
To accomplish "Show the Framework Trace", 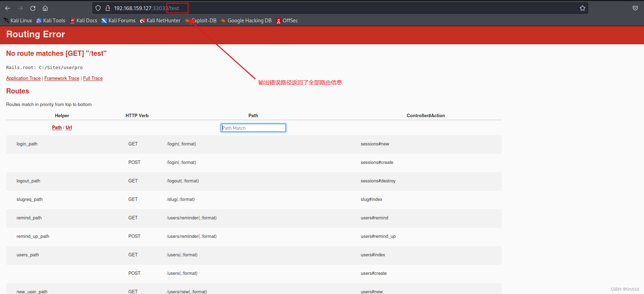I will [x=62, y=78].
